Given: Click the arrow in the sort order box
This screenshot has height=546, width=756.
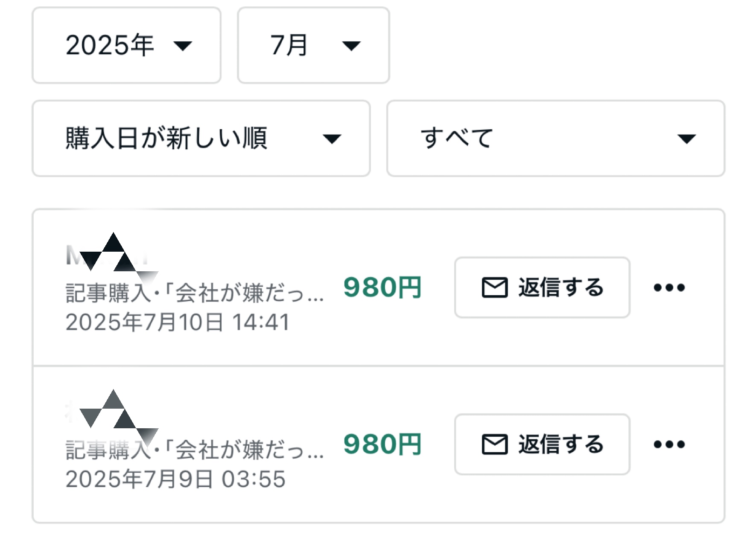Looking at the screenshot, I should click(x=332, y=139).
